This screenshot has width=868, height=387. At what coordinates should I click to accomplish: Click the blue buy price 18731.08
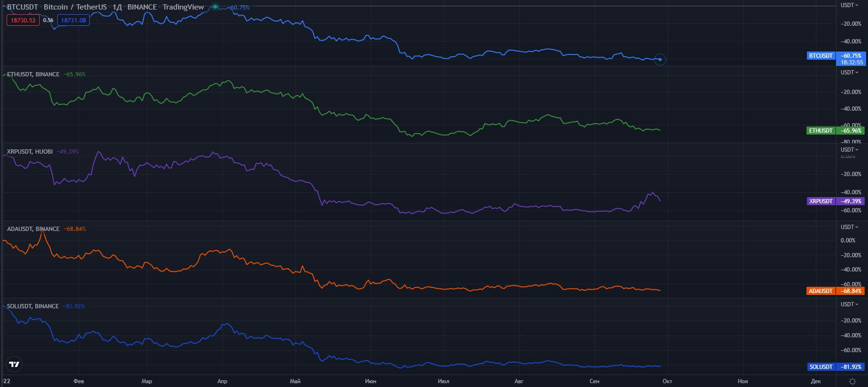(73, 20)
